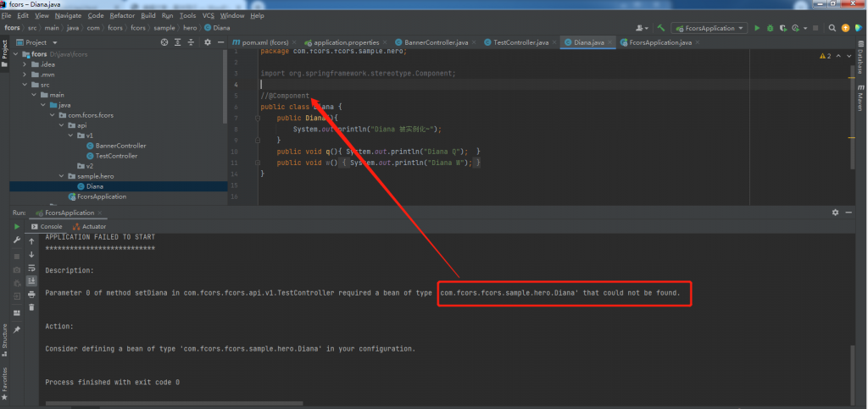The image size is (868, 409).
Task: Click the locate-file crosshair icon in Project panel
Action: tap(164, 42)
